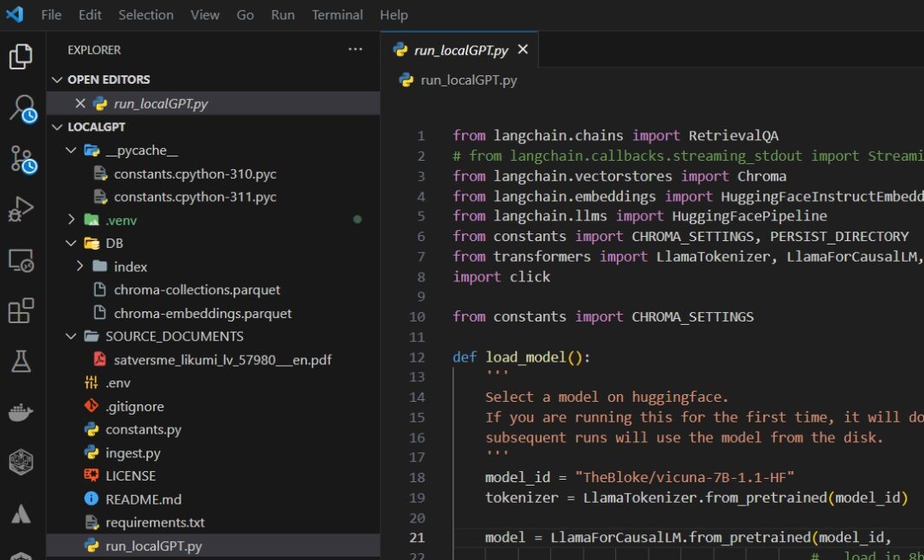Screen dimensions: 924x560
Task: Open the .gitignore file
Action: pos(134,406)
